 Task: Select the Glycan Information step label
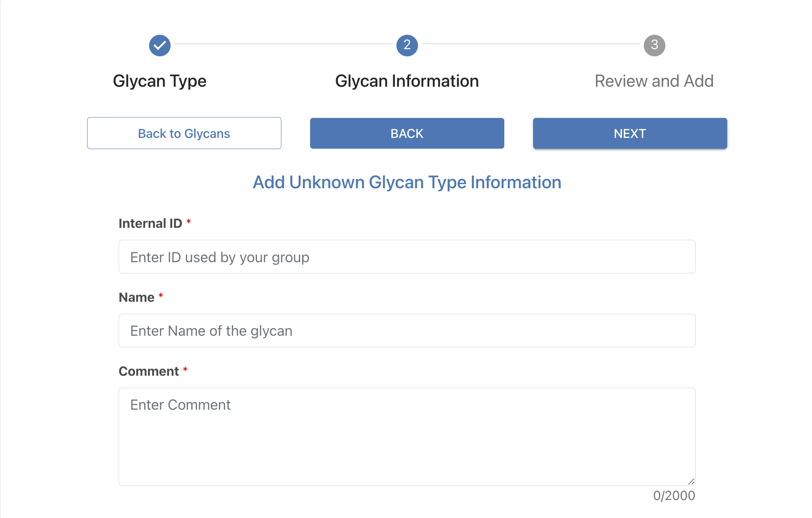(x=407, y=81)
